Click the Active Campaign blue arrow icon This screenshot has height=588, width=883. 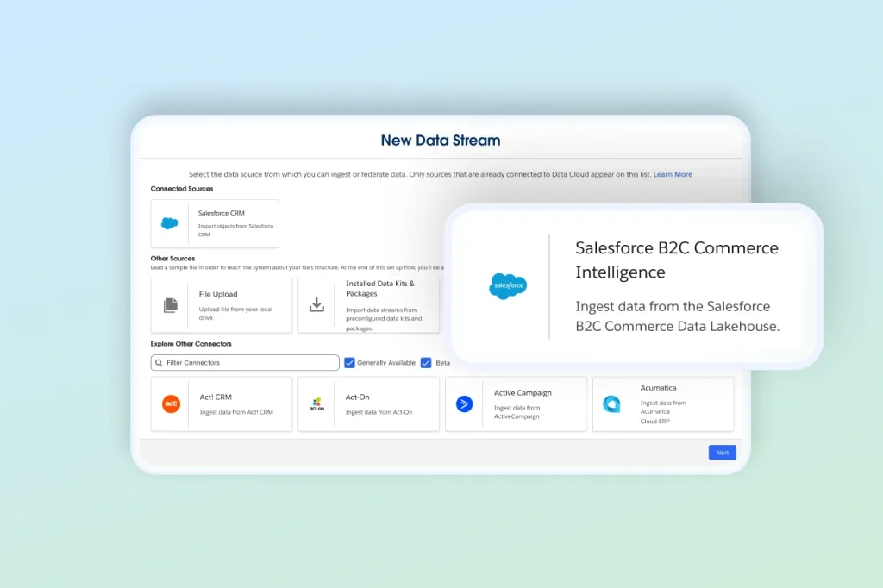tap(465, 403)
